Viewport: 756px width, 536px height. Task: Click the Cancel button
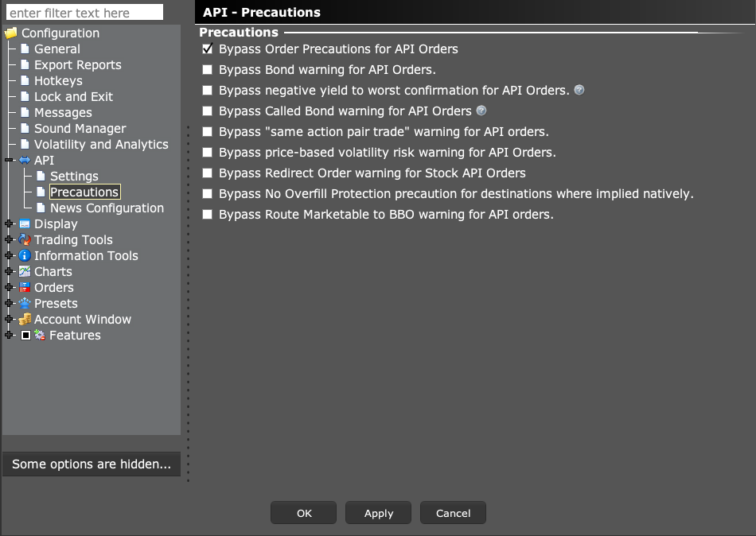pos(454,513)
